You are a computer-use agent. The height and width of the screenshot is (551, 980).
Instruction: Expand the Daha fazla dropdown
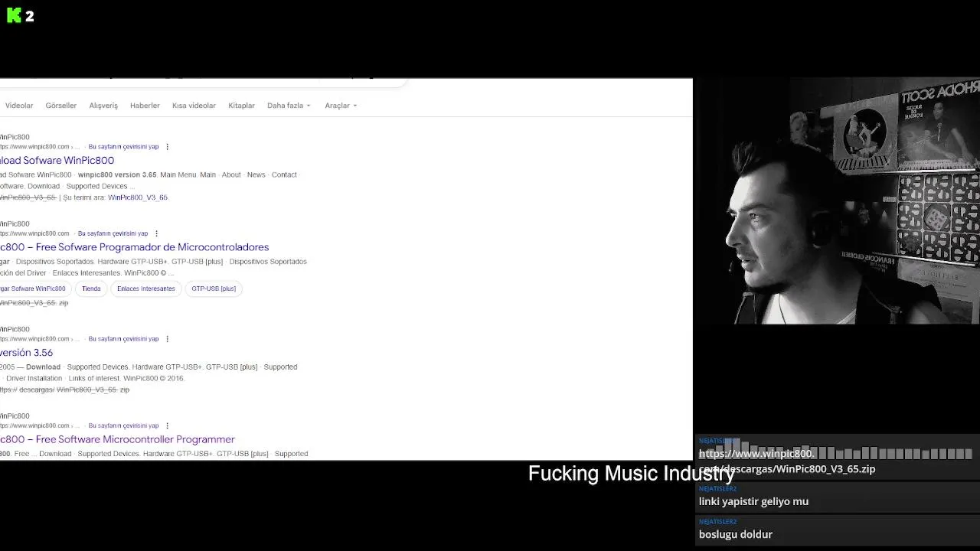(289, 106)
